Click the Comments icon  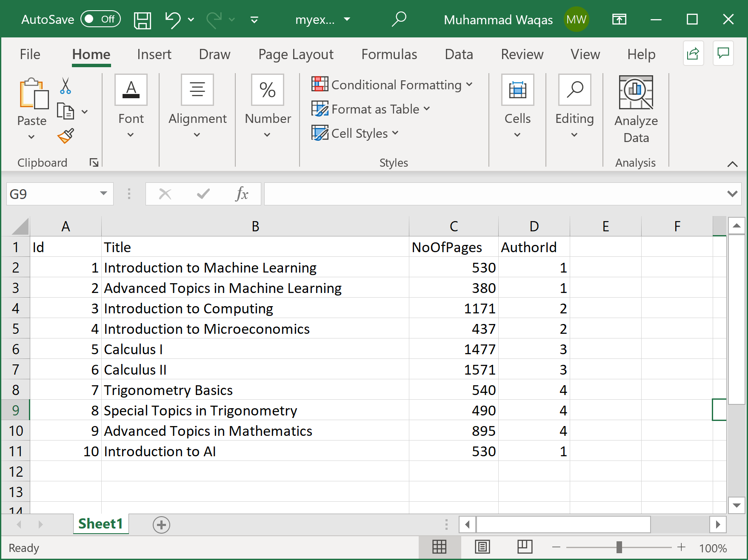pyautogui.click(x=723, y=54)
